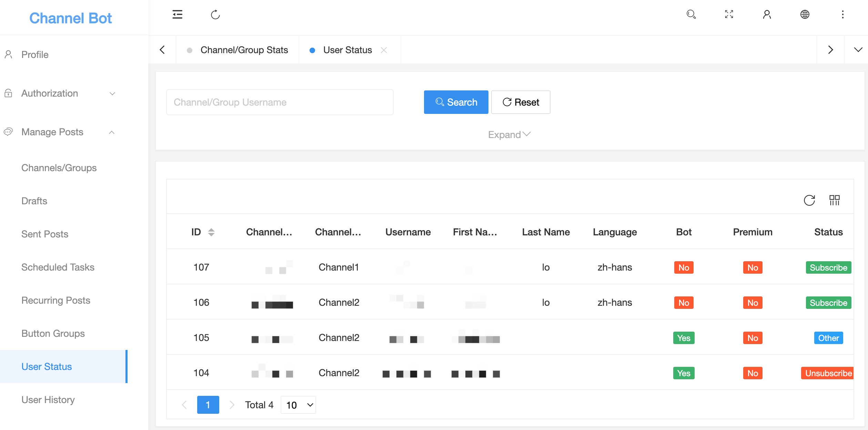
Task: Open the vertical three-dot more menu
Action: pyautogui.click(x=842, y=14)
